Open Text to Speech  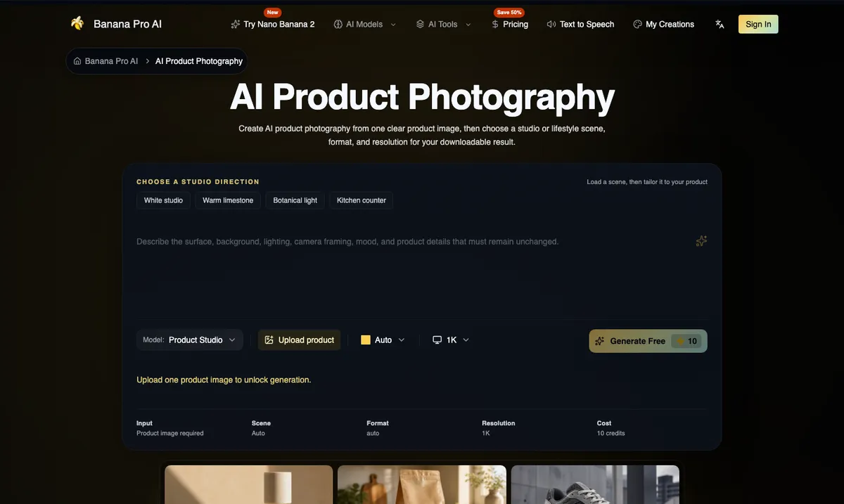580,24
